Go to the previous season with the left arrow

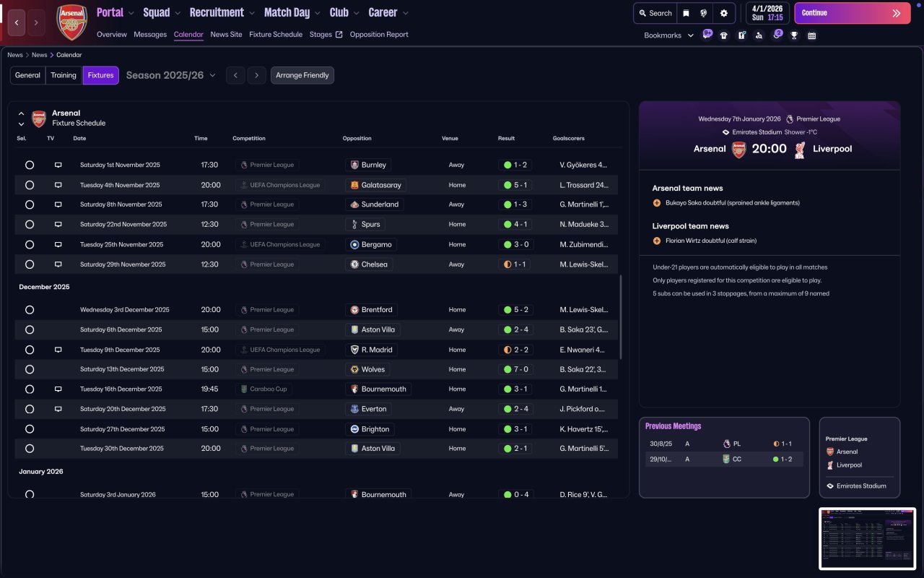235,75
